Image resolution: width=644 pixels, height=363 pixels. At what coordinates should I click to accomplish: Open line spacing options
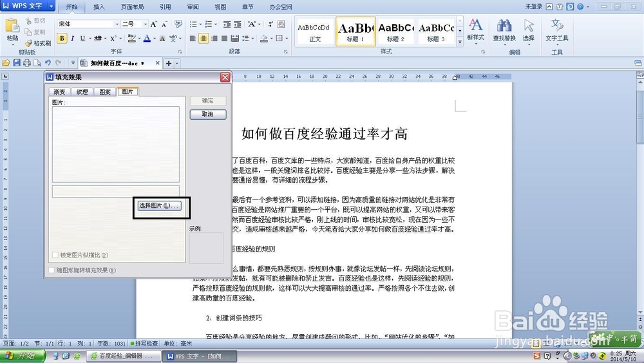pyautogui.click(x=245, y=38)
